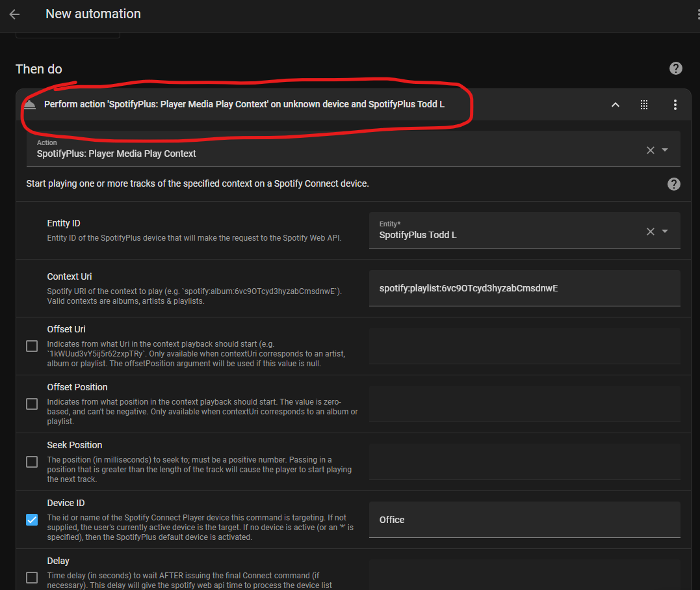Collapse the Perform action card
This screenshot has width=700, height=590.
tap(615, 105)
